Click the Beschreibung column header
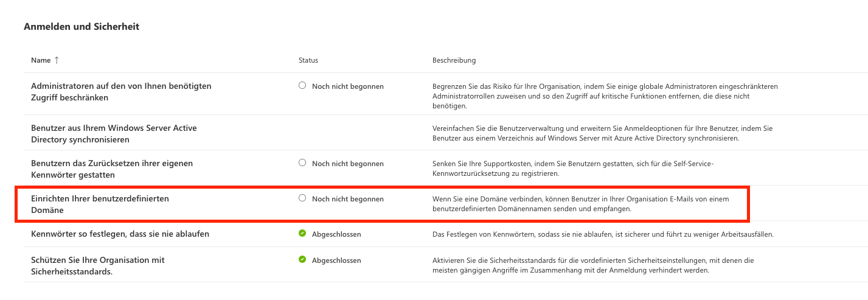This screenshot has width=868, height=300. pyautogui.click(x=454, y=60)
